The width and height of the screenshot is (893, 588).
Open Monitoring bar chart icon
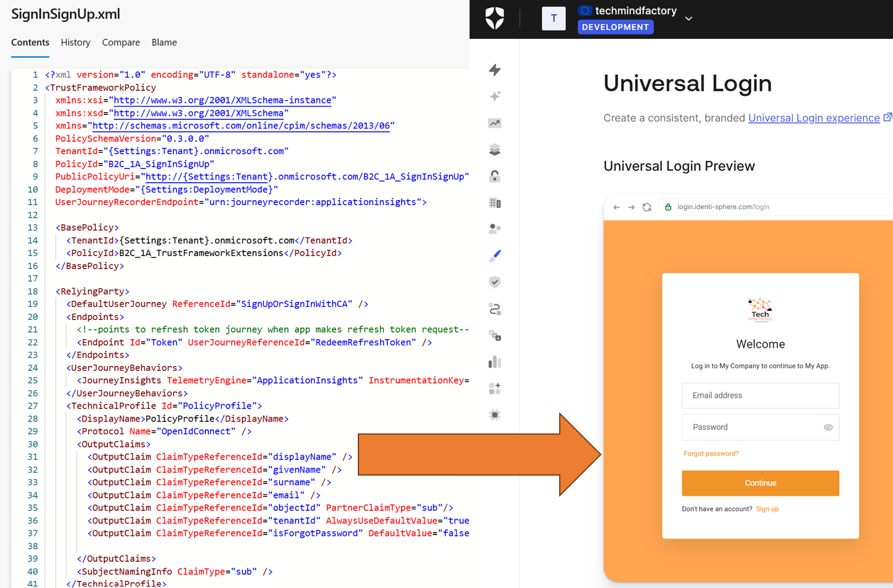[495, 362]
